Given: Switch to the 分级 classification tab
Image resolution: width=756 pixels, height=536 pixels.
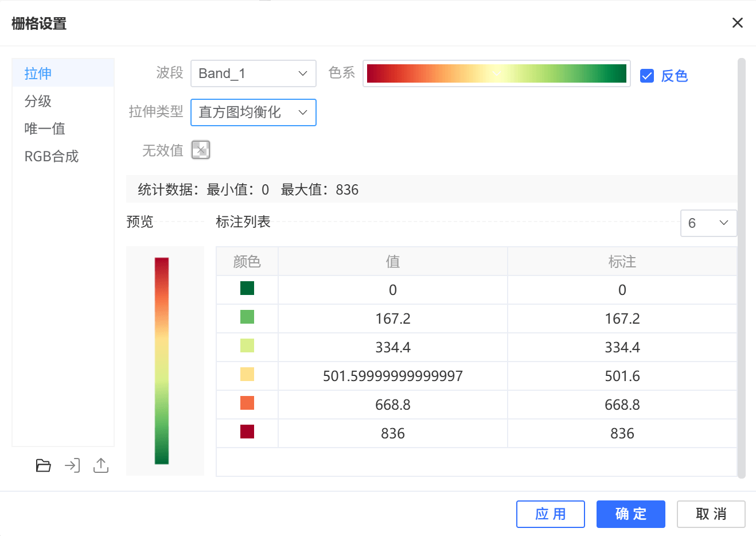Looking at the screenshot, I should (x=37, y=100).
